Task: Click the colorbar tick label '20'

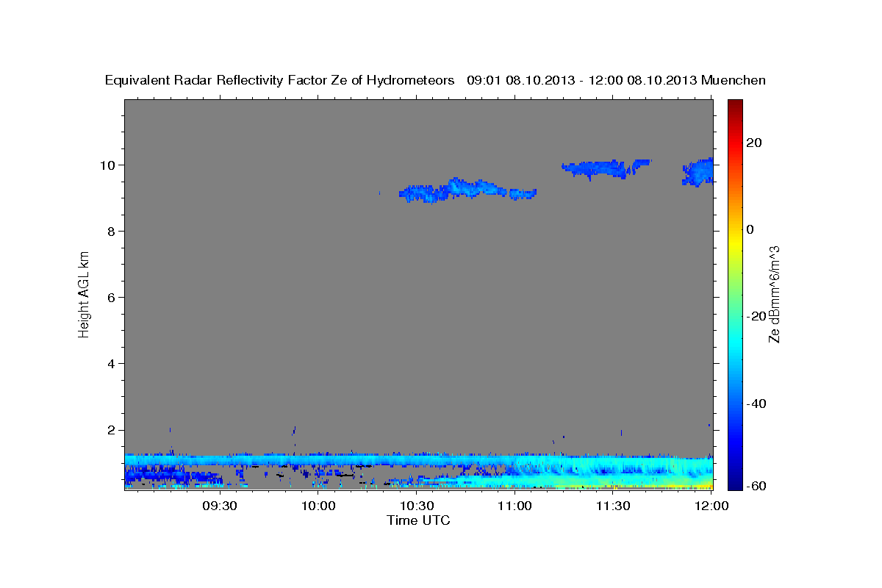Action: (753, 143)
